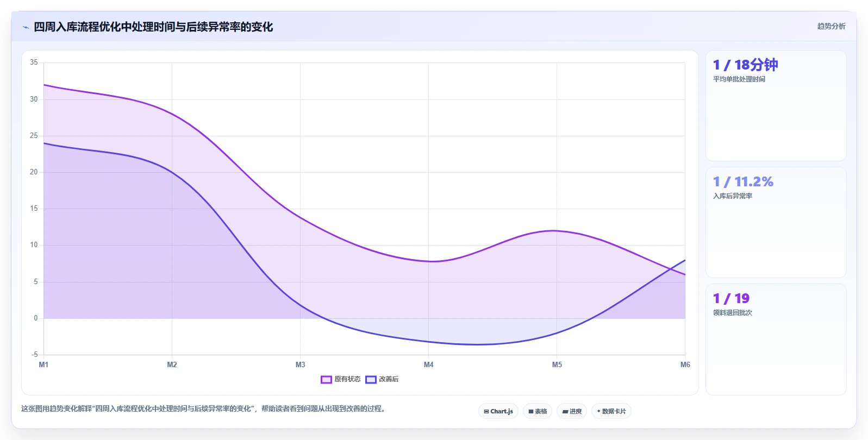Click the 20 y-axis value
The width and height of the screenshot is (868, 440).
tap(34, 172)
